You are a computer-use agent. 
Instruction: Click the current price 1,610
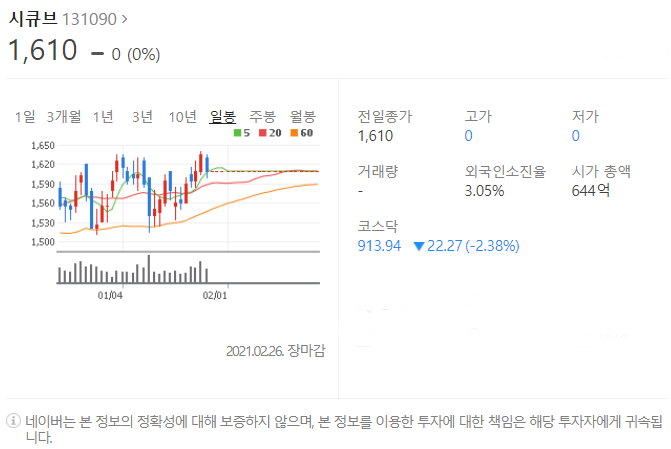pyautogui.click(x=43, y=50)
